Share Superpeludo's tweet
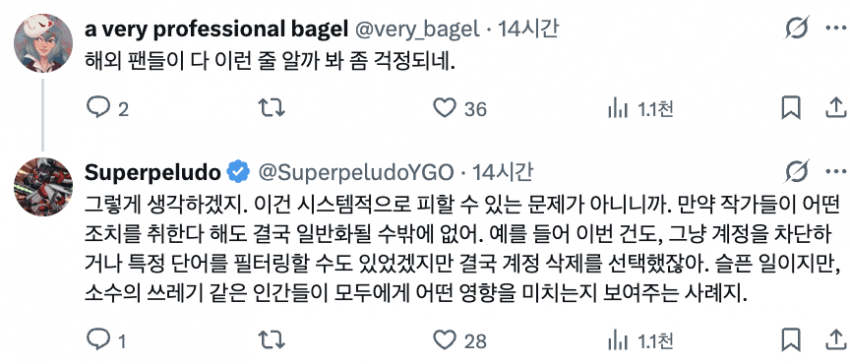Viewport: 850px width, 364px height. click(836, 340)
